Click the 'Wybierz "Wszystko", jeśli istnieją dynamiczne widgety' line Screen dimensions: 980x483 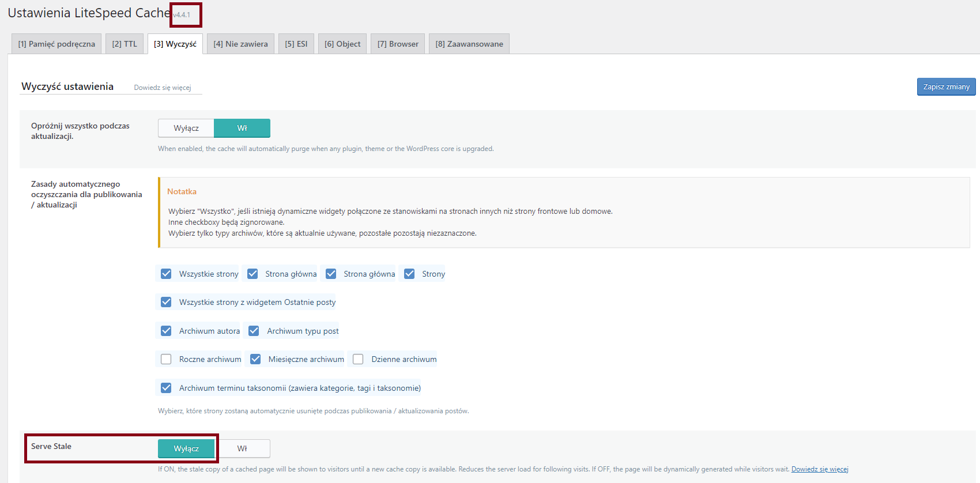pyautogui.click(x=390, y=211)
